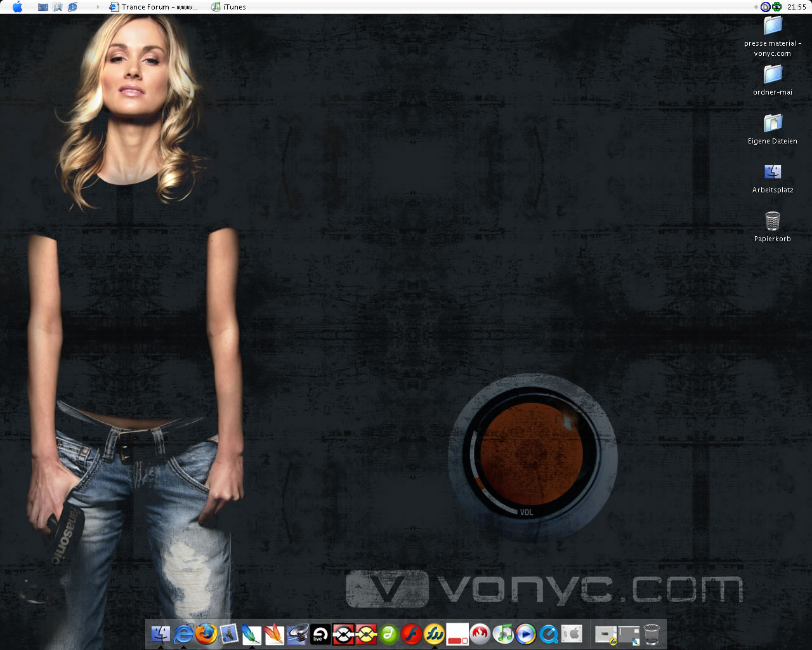
Task: Switch to the iTunes taskbar item
Action: tap(229, 7)
